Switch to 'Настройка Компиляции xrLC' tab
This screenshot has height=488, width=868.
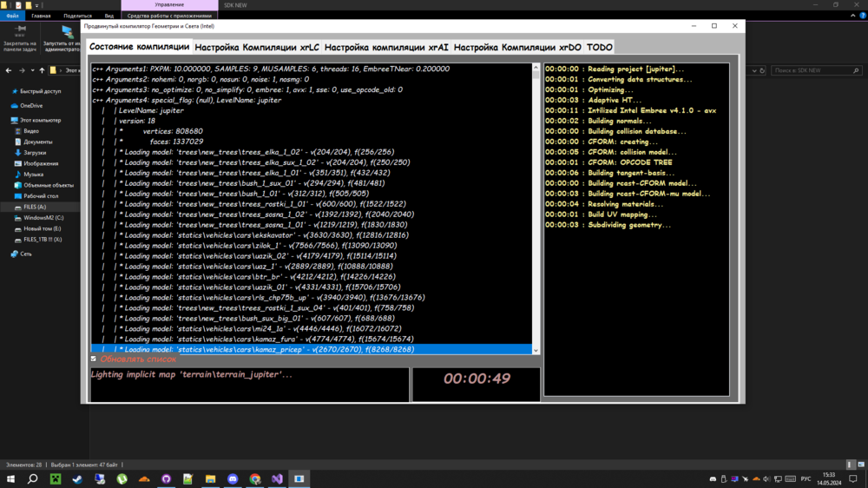[x=257, y=47]
